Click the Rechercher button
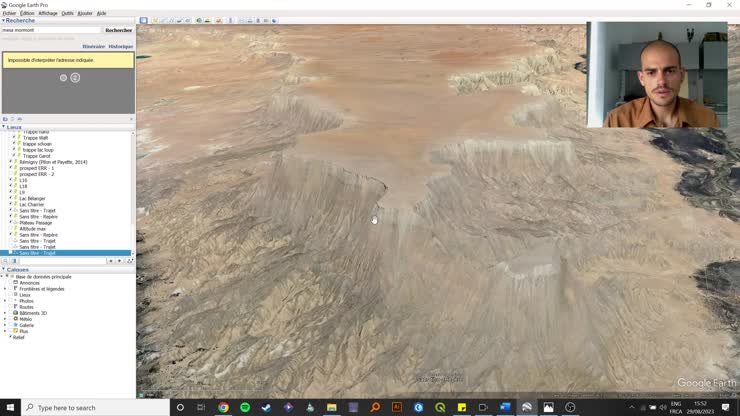The height and width of the screenshot is (416, 740). point(118,30)
